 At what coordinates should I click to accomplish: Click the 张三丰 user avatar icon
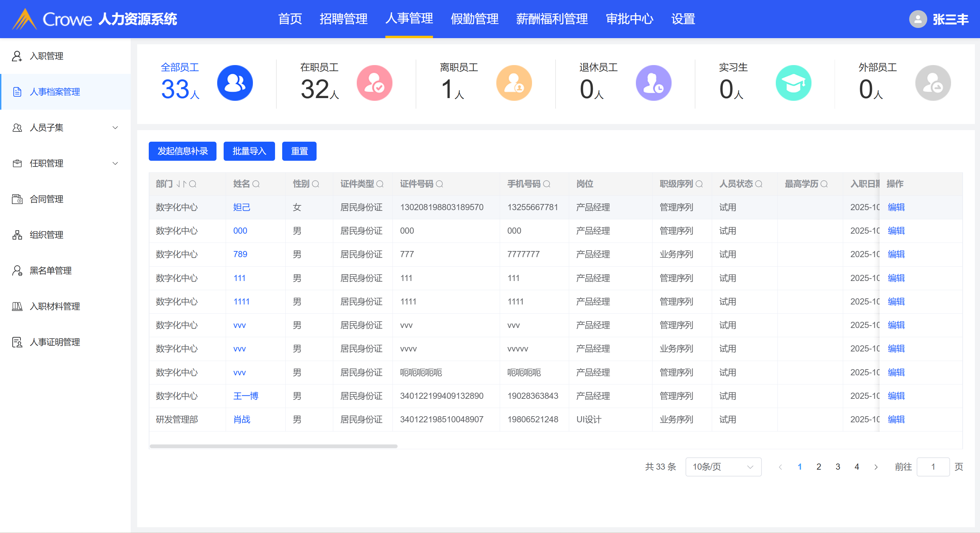[918, 19]
